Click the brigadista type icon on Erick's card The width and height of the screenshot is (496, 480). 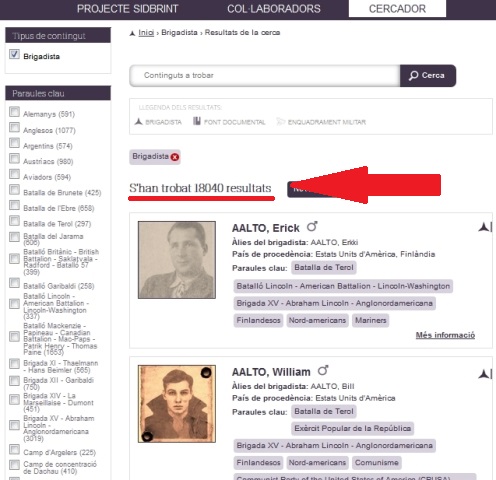pyautogui.click(x=485, y=227)
